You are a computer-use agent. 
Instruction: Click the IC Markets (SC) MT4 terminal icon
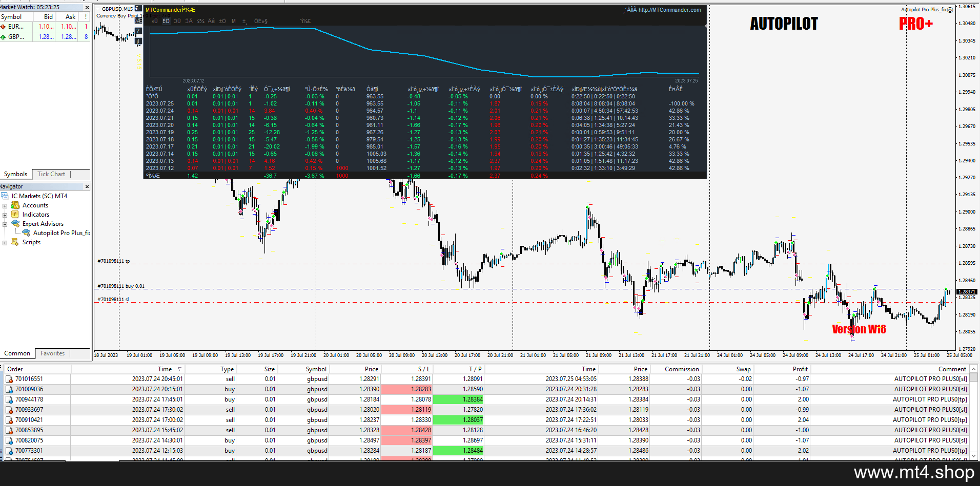pyautogui.click(x=5, y=196)
